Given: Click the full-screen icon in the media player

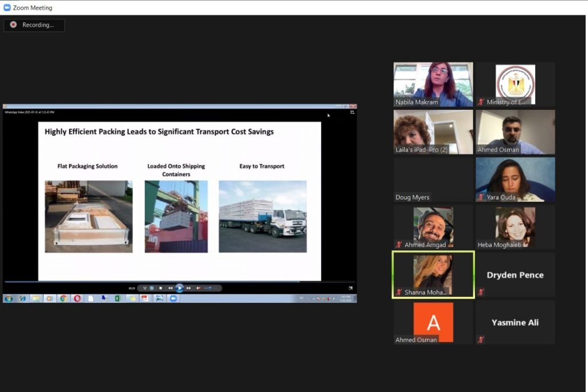Looking at the screenshot, I should (x=350, y=288).
